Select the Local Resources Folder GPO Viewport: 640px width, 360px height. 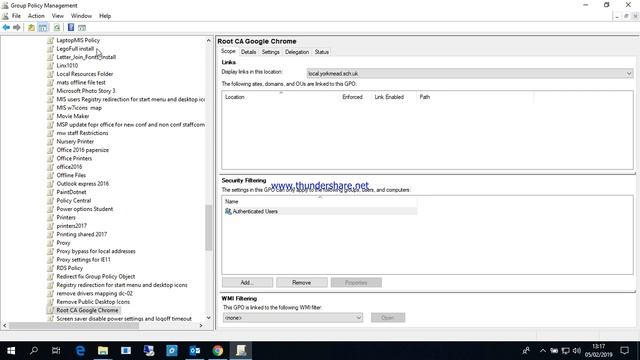85,74
